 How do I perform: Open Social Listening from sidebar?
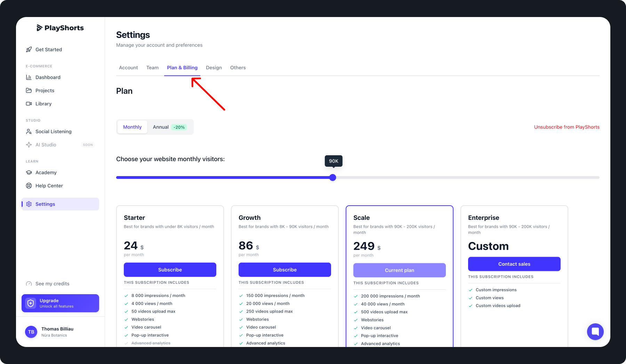point(60,132)
